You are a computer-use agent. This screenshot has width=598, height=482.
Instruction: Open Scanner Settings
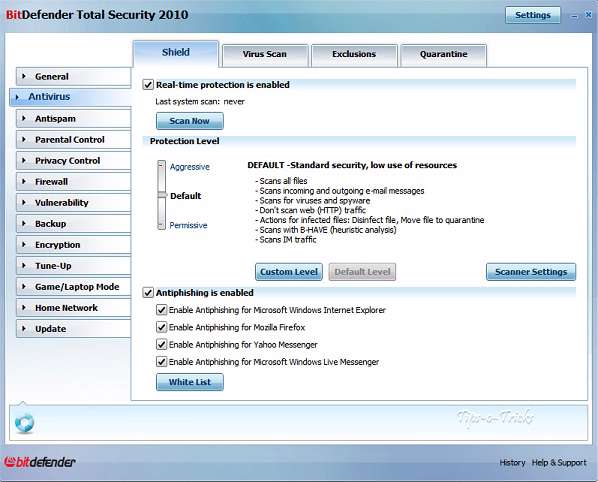tap(531, 272)
